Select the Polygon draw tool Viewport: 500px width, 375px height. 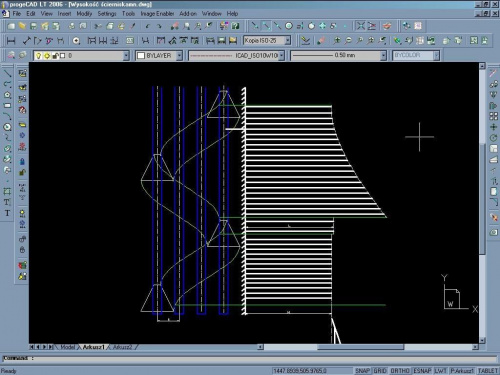pyautogui.click(x=7, y=95)
